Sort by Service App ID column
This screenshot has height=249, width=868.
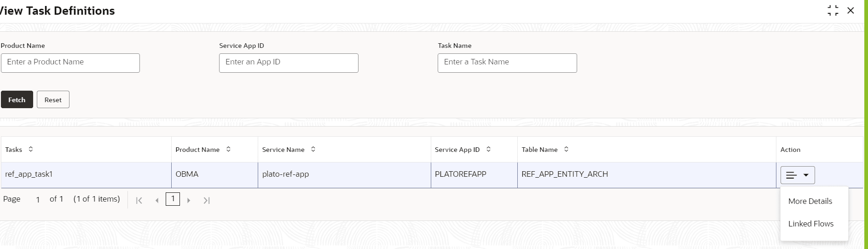coord(488,149)
